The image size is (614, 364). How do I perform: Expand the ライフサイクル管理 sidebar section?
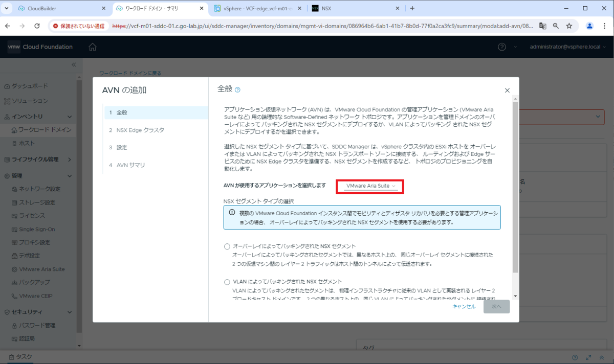(x=70, y=160)
